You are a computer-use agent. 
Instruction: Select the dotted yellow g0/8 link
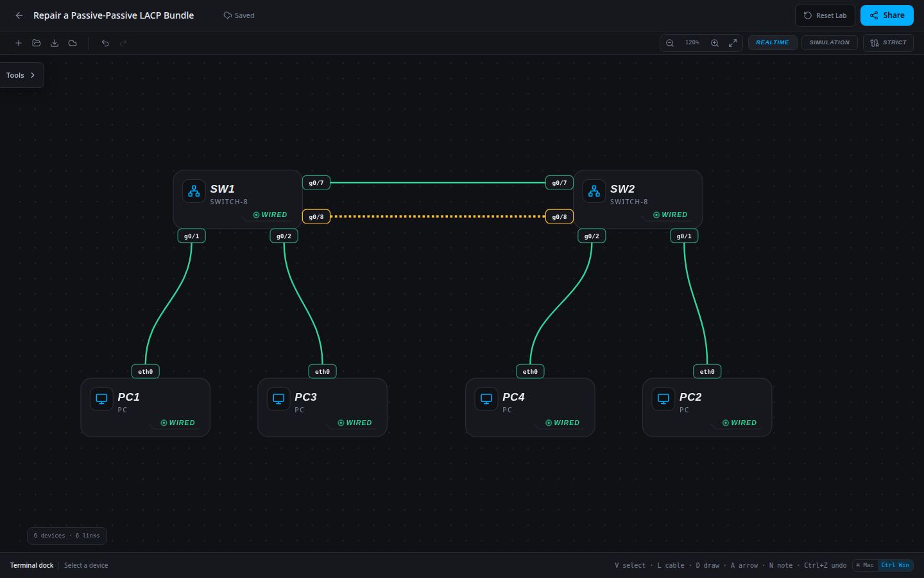coord(438,216)
